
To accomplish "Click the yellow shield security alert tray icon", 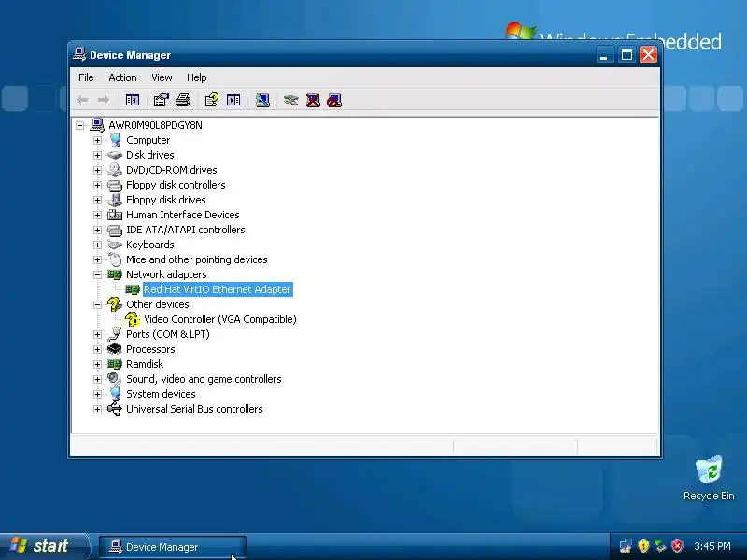I will click(643, 546).
